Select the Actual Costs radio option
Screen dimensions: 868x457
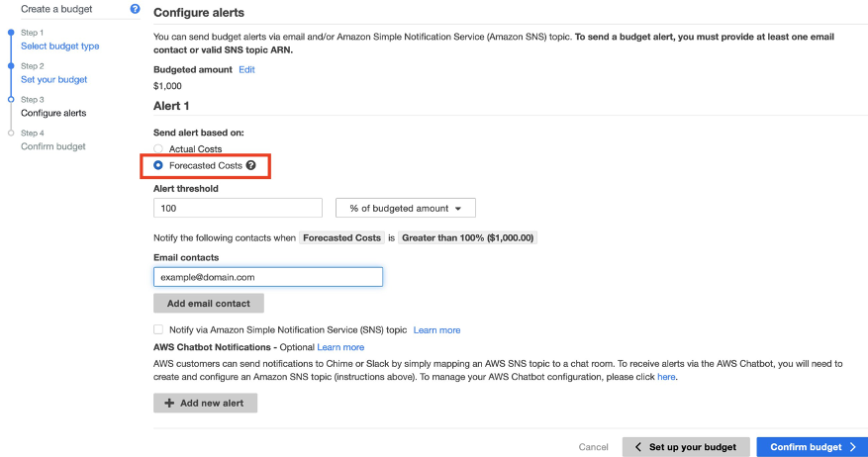click(158, 148)
